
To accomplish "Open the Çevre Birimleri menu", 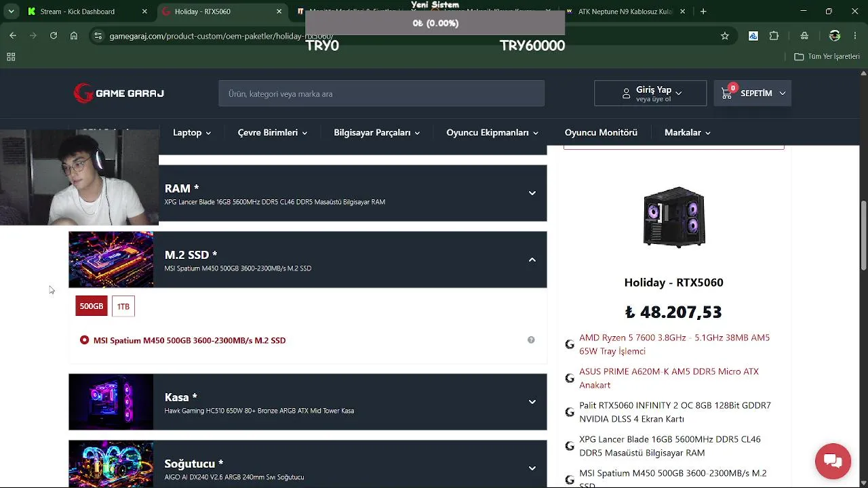I will (273, 133).
